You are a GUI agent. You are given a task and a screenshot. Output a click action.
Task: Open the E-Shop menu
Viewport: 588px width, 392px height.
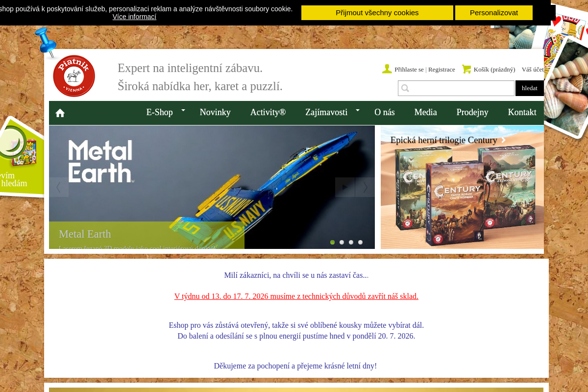(160, 112)
